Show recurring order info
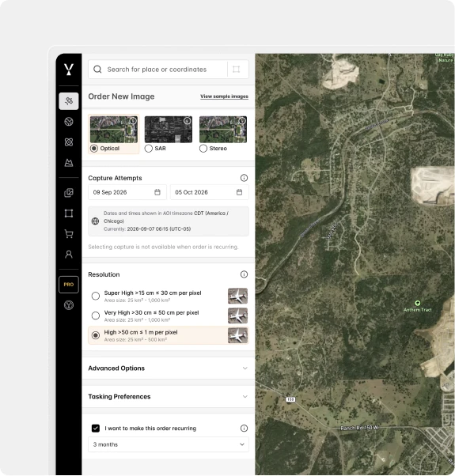The height and width of the screenshot is (476, 455). click(244, 429)
